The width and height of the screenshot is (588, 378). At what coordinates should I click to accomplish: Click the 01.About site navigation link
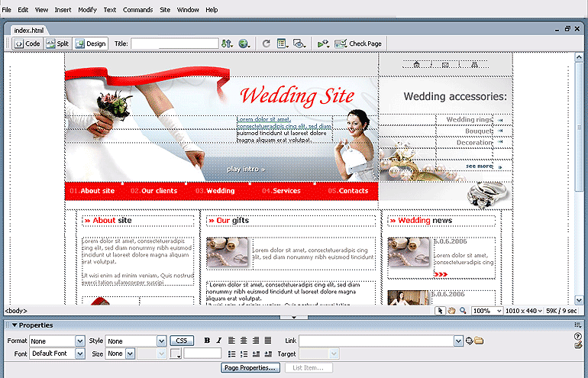92,191
